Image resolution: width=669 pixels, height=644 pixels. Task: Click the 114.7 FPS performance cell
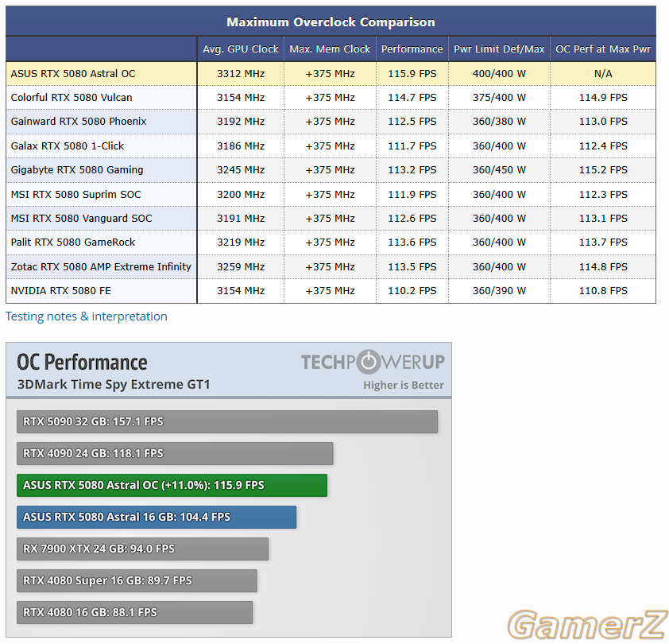[x=412, y=97]
